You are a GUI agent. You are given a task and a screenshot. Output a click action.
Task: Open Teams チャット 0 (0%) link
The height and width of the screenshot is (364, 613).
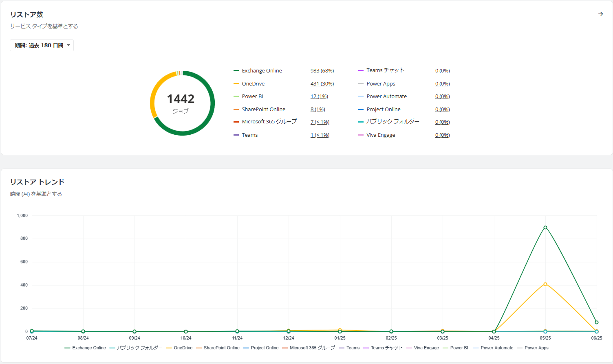pos(442,70)
